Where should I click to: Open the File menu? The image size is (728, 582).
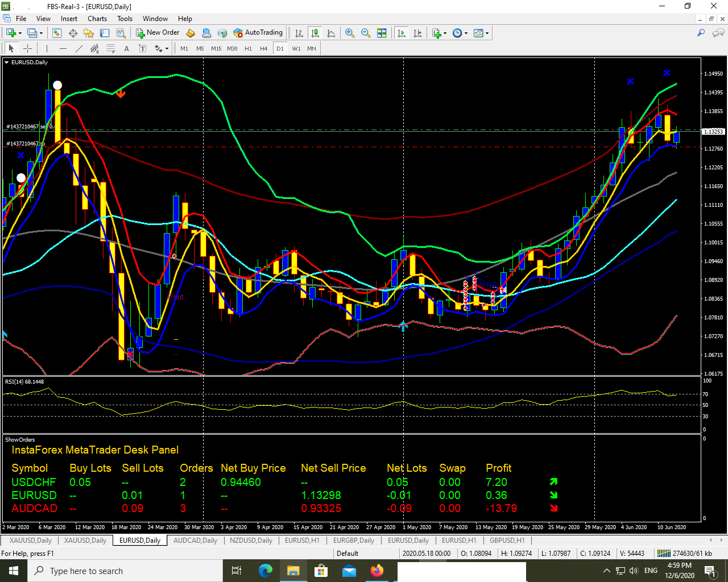(x=21, y=19)
